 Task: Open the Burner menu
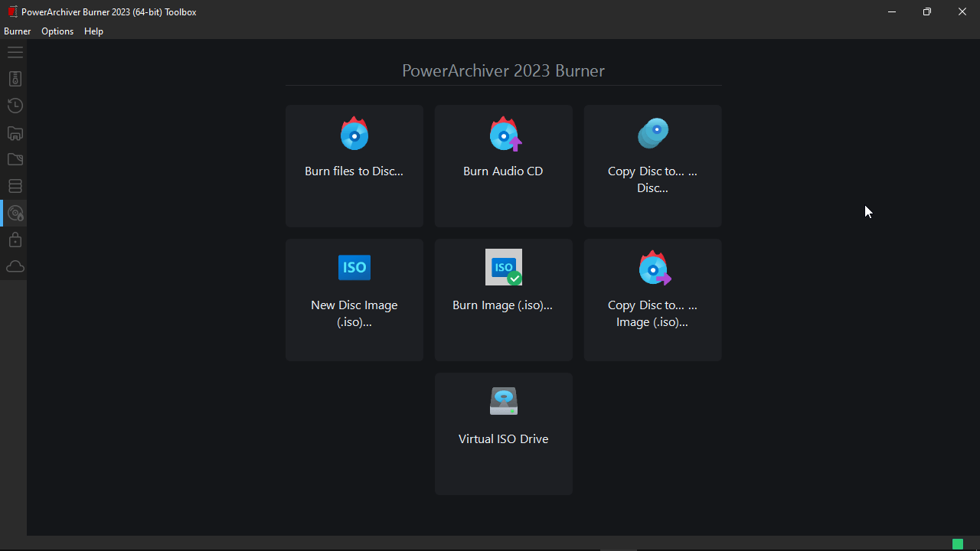pos(18,31)
